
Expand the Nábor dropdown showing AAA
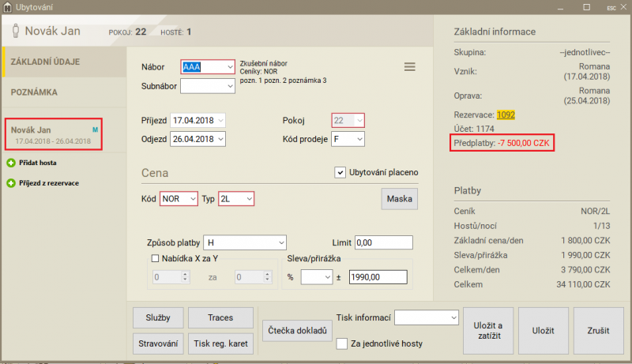click(229, 67)
